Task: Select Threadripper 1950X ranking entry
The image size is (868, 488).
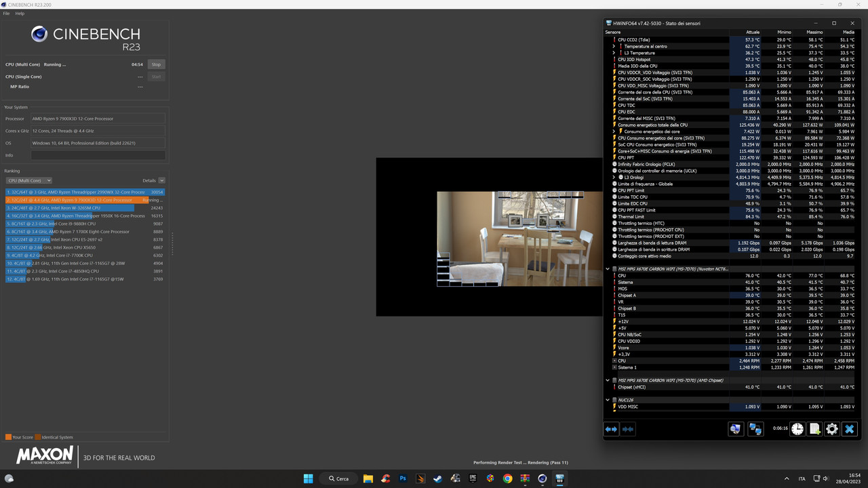Action: tap(85, 216)
